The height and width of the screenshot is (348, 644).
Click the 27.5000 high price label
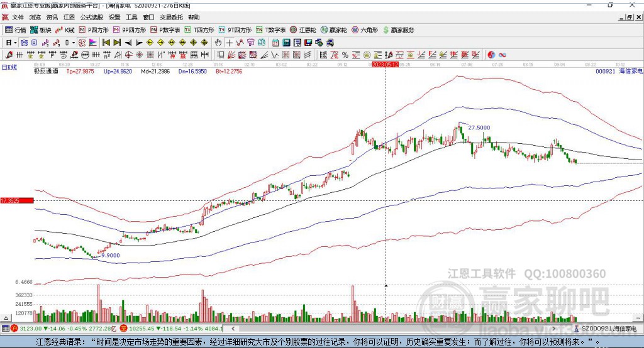[479, 128]
